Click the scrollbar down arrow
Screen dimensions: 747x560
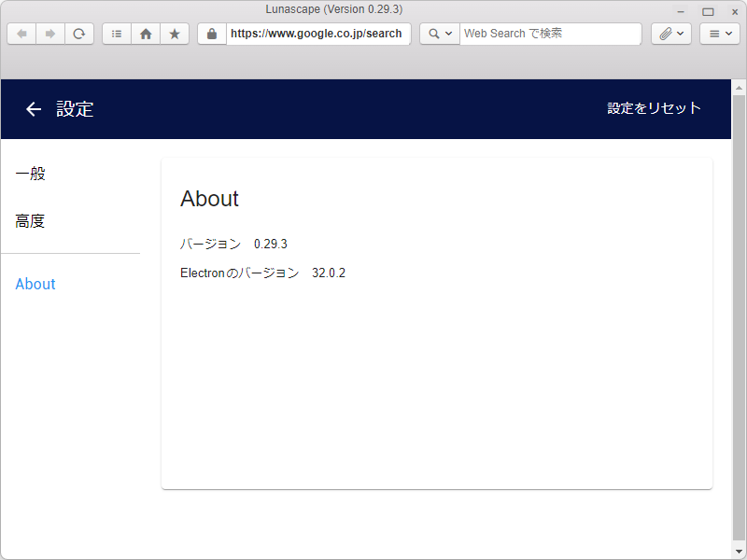pyautogui.click(x=739, y=552)
